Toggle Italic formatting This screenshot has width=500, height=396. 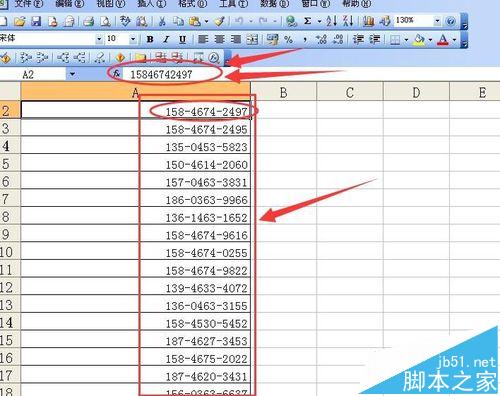tap(166, 39)
